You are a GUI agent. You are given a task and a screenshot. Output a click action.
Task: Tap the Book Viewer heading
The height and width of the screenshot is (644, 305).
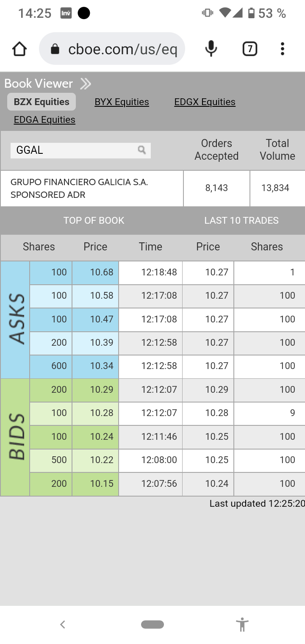click(x=39, y=83)
